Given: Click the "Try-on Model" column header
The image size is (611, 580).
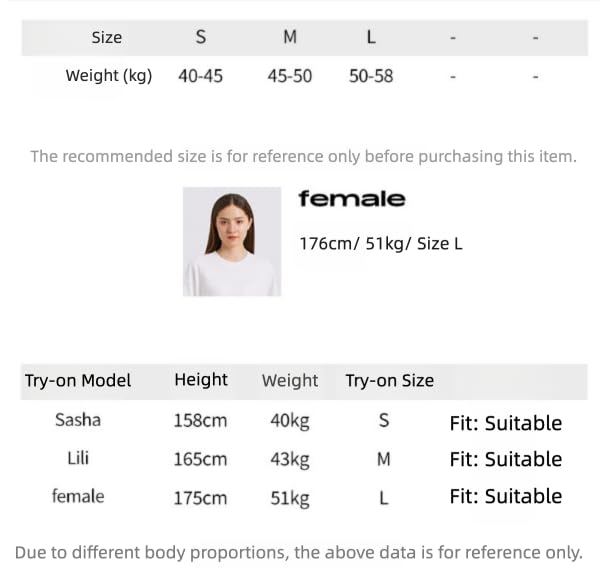Looking at the screenshot, I should [x=78, y=380].
